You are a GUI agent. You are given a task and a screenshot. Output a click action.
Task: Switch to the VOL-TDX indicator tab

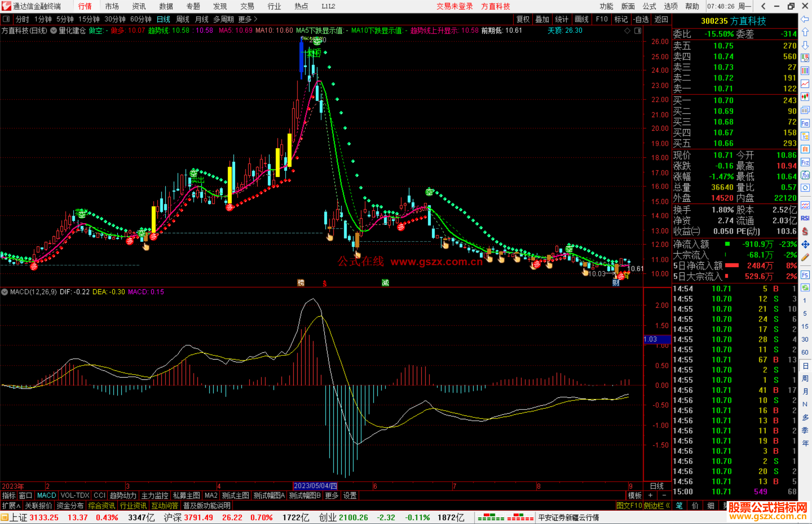pyautogui.click(x=75, y=495)
